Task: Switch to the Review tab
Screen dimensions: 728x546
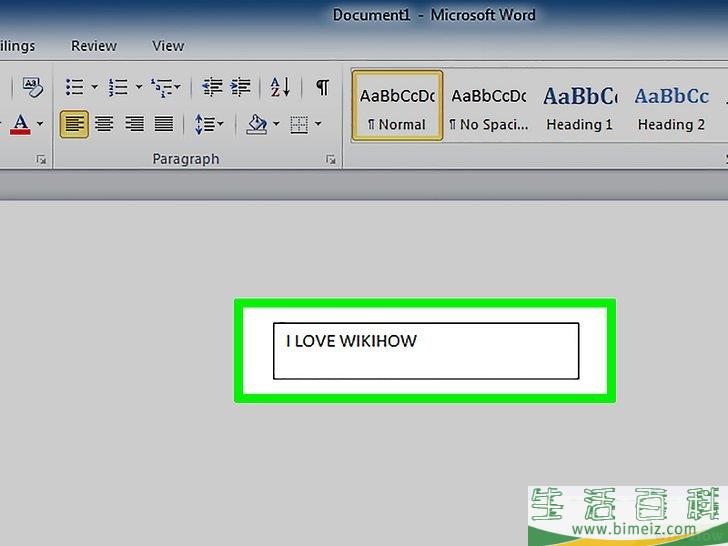Action: coord(94,46)
